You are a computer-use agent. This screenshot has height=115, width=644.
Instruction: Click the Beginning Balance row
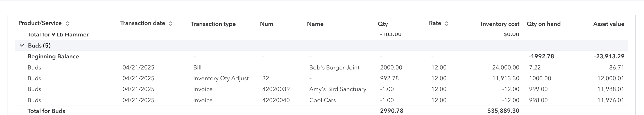click(x=321, y=56)
